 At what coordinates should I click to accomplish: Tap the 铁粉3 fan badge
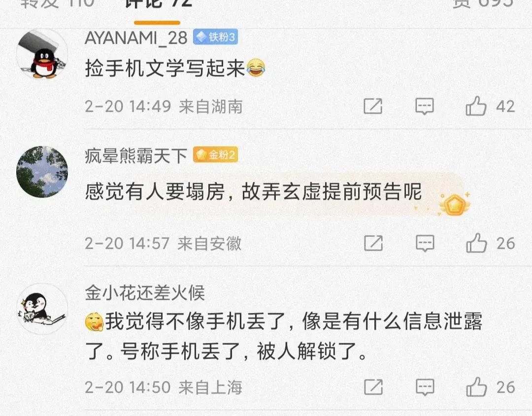click(x=215, y=37)
